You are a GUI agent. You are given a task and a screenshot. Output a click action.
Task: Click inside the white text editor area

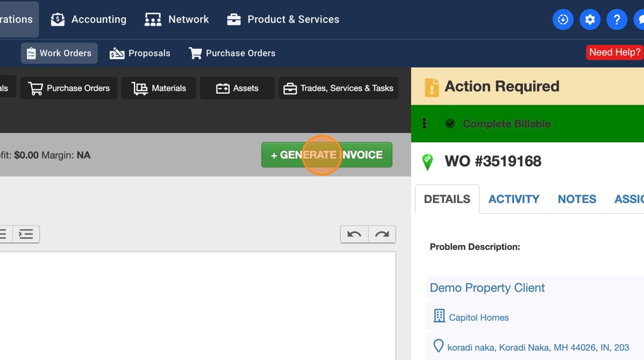(x=195, y=305)
